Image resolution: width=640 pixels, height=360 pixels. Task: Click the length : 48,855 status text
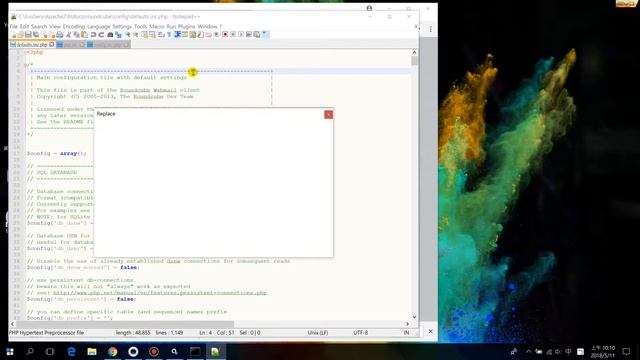click(x=133, y=333)
